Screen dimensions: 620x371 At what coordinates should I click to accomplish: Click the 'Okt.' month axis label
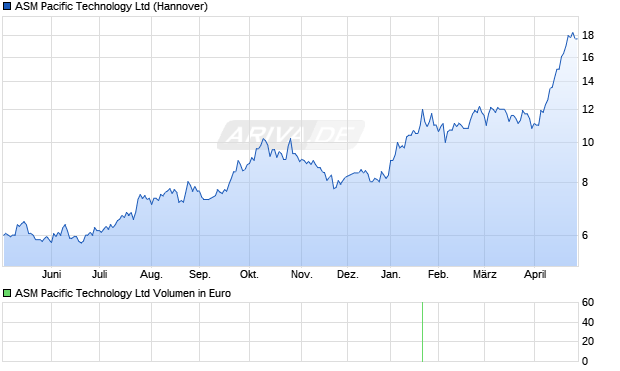point(249,274)
